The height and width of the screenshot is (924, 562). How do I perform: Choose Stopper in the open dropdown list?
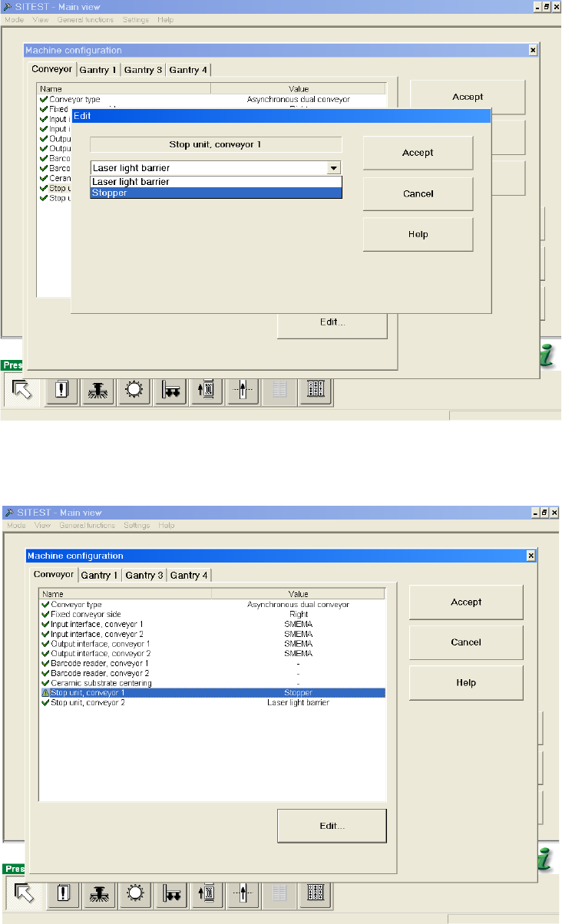tap(216, 193)
